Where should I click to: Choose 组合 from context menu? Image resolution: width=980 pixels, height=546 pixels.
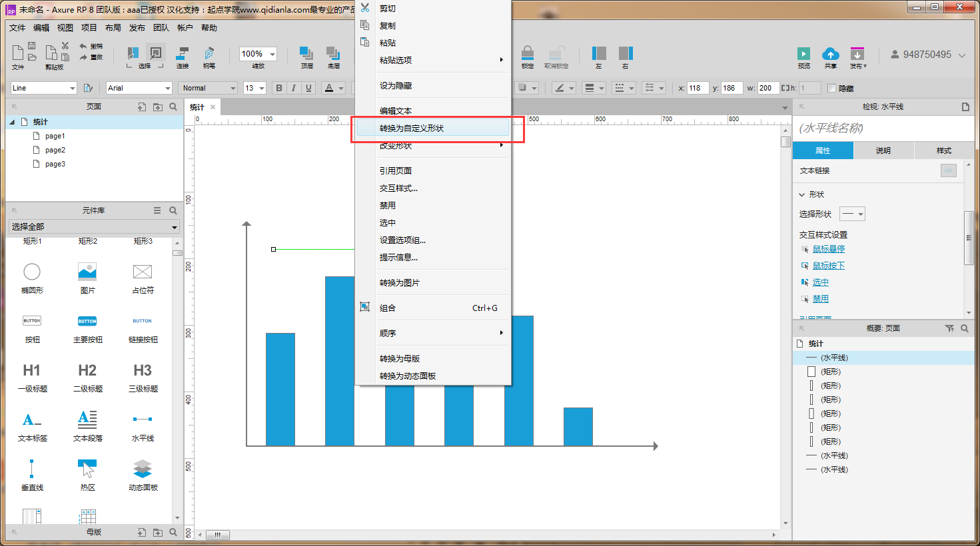tap(433, 308)
